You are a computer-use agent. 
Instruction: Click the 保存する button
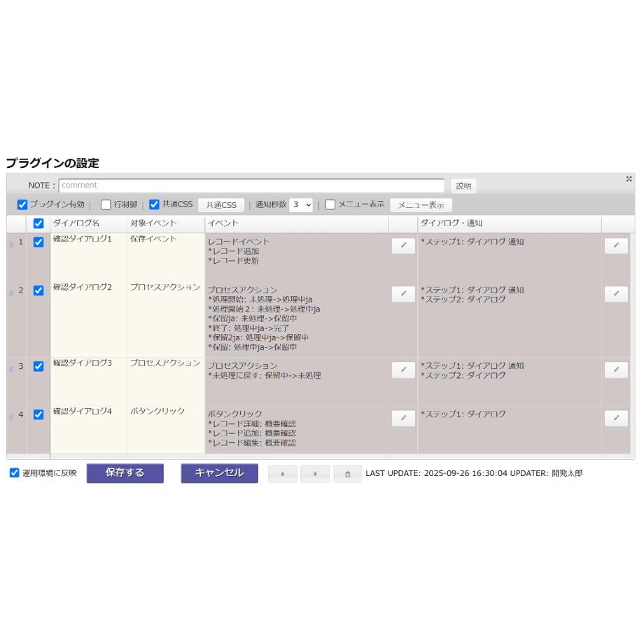(x=125, y=473)
